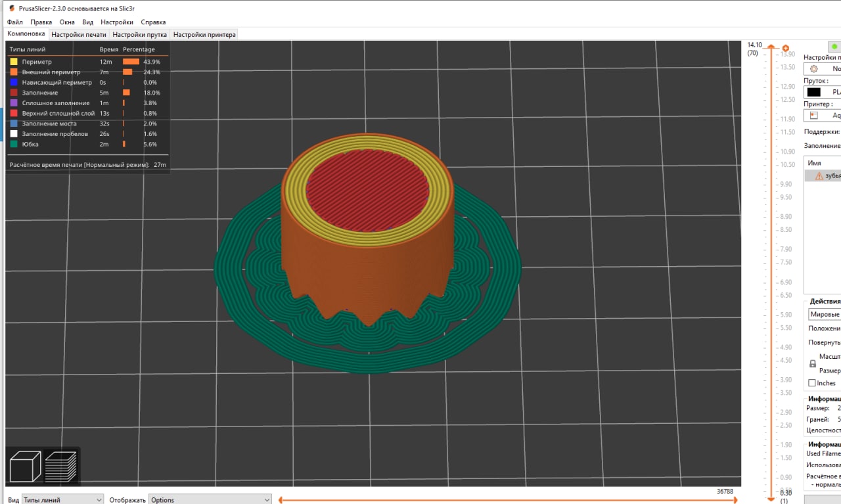Click the Percentage column header in legend

click(139, 50)
